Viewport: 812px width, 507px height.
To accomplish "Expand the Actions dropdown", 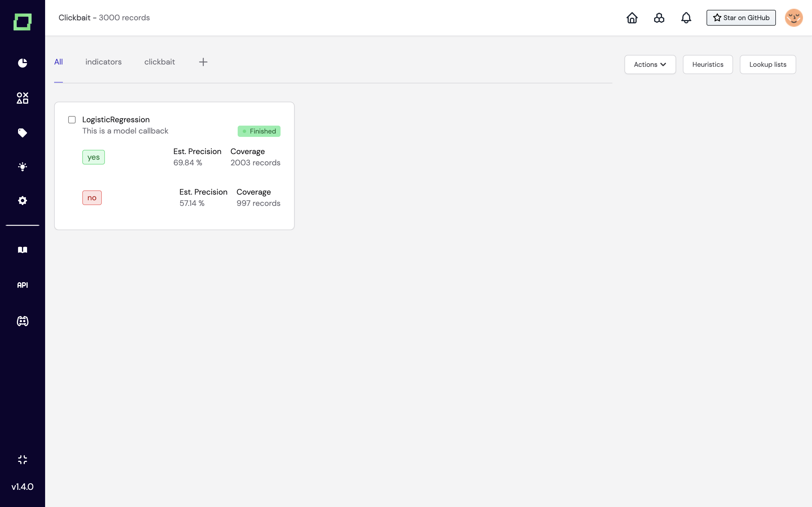I will click(650, 65).
